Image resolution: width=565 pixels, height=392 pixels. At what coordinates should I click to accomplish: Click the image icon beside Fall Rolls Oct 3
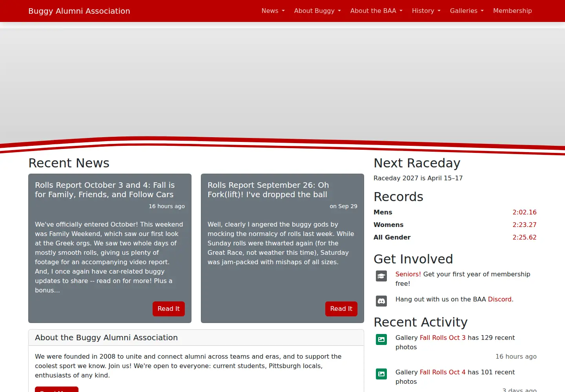click(x=381, y=339)
